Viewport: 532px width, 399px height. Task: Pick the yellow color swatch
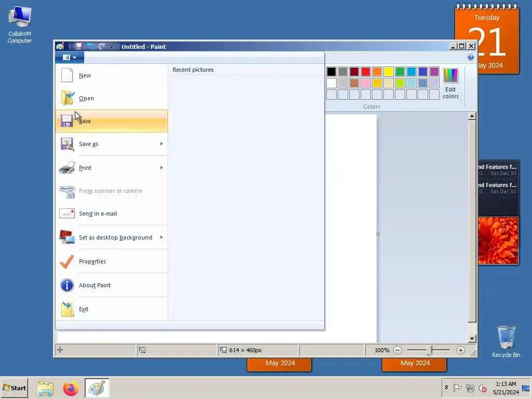point(389,72)
